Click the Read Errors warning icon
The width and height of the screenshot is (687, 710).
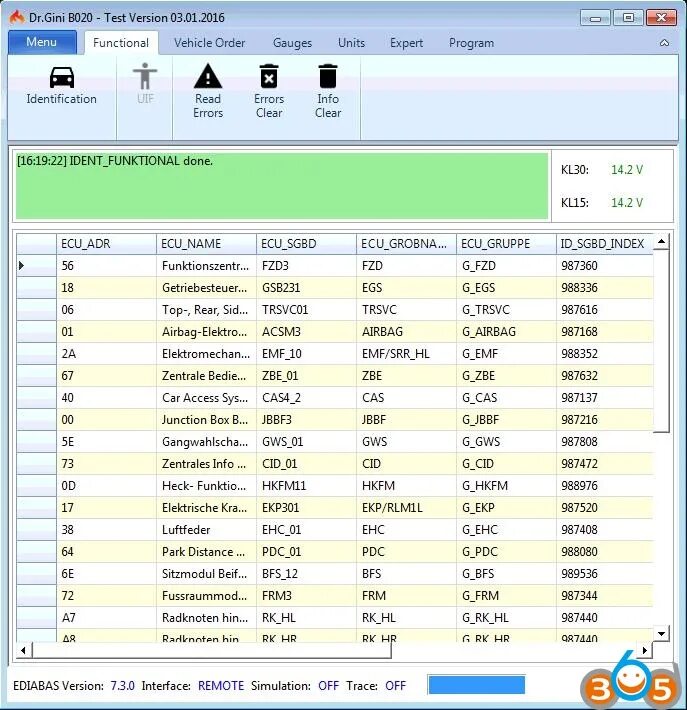point(208,76)
